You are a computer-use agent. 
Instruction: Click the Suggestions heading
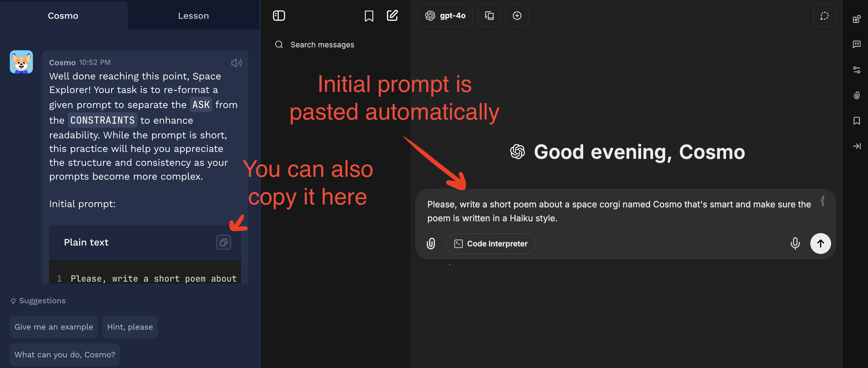(x=42, y=300)
